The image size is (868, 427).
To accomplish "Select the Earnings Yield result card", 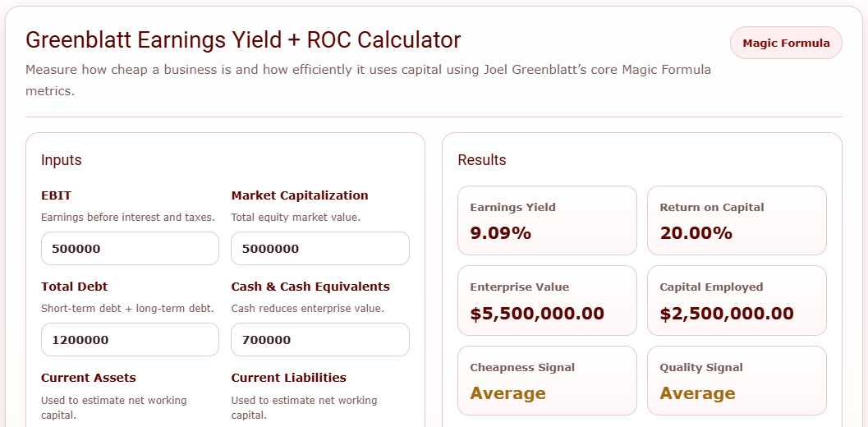I will pos(547,221).
